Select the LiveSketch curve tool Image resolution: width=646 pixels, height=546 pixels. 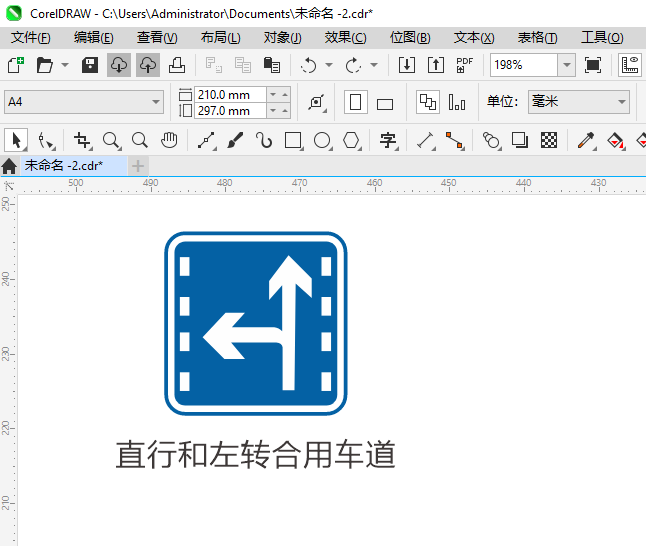264,141
